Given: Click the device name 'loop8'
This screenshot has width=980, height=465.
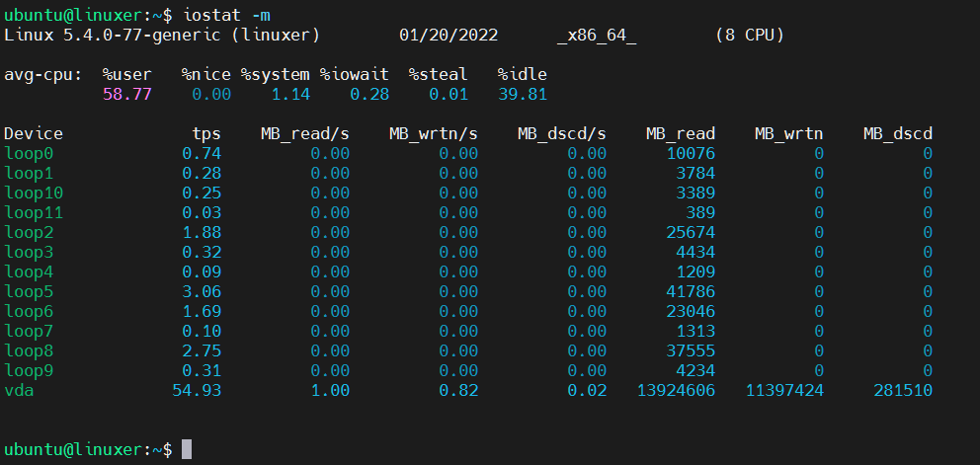Looking at the screenshot, I should [29, 351].
